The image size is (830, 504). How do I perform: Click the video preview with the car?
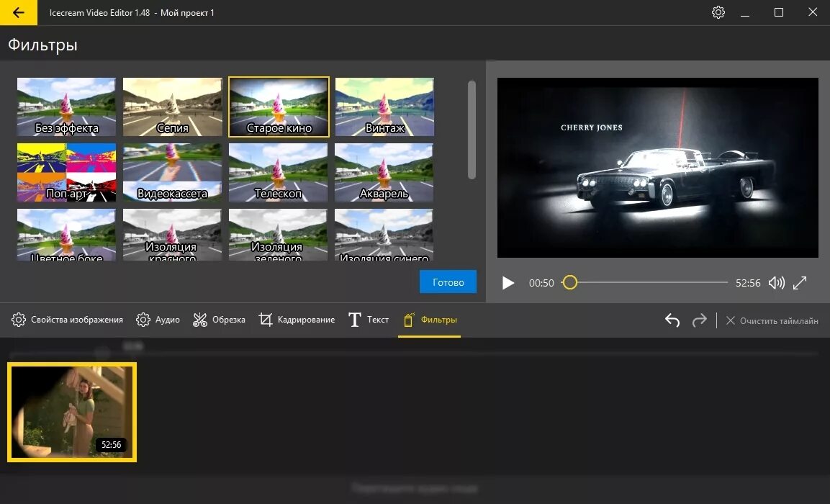[x=657, y=168]
